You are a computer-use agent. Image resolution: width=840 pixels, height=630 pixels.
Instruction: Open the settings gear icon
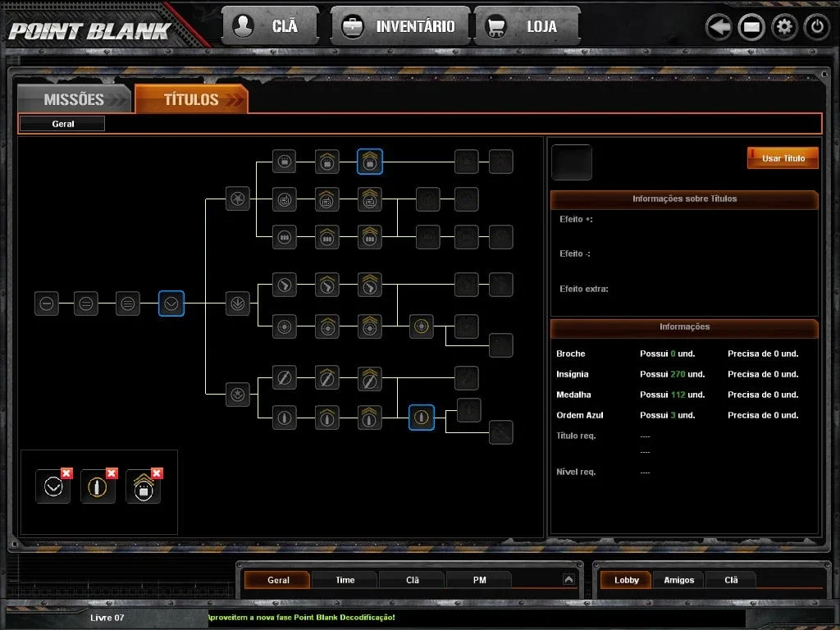point(784,27)
